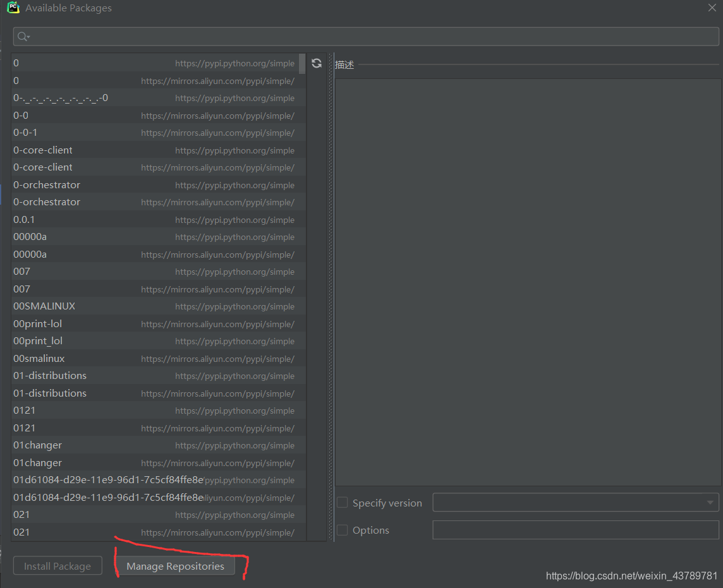This screenshot has width=723, height=588.
Task: Select 00000a from aliyun mirror
Action: point(159,255)
